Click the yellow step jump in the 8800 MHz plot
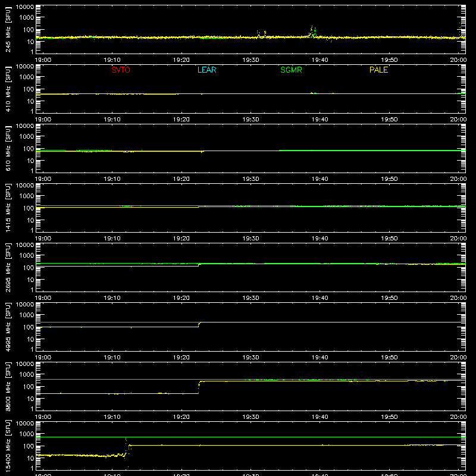Screen dimensions: 476x476 click(199, 387)
